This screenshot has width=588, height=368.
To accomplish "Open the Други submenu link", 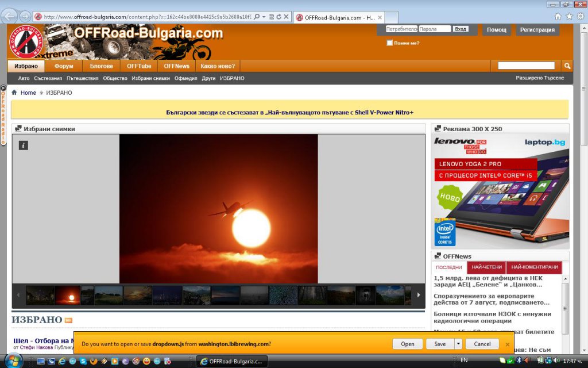I will tap(208, 78).
